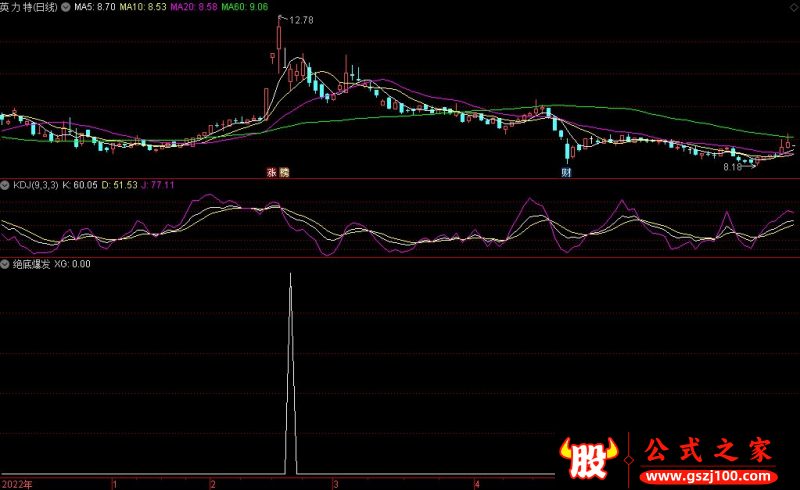800x490 pixels.
Task: Click the blue 财 financial marker icon
Action: tap(566, 172)
